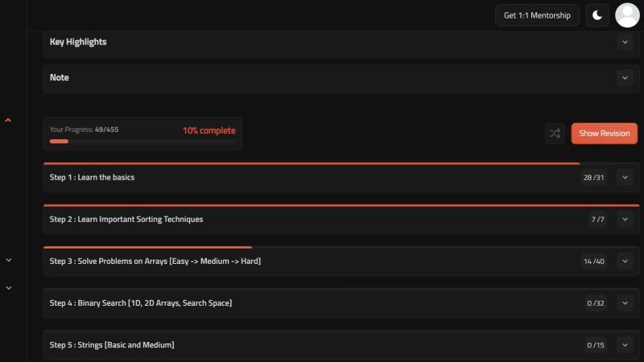Click the Show Revision button
Screen dimensions: 644x362
[x=605, y=134]
